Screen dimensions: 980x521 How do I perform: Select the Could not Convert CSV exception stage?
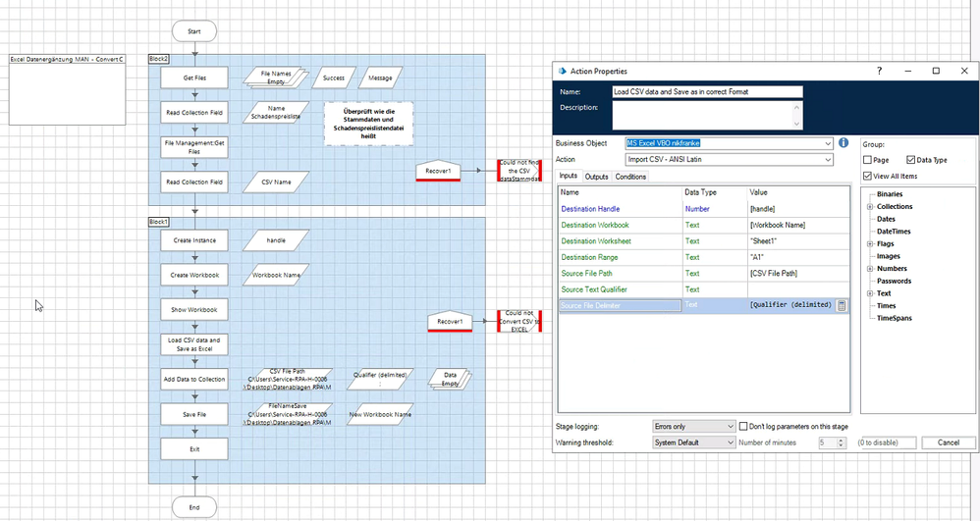click(x=518, y=321)
